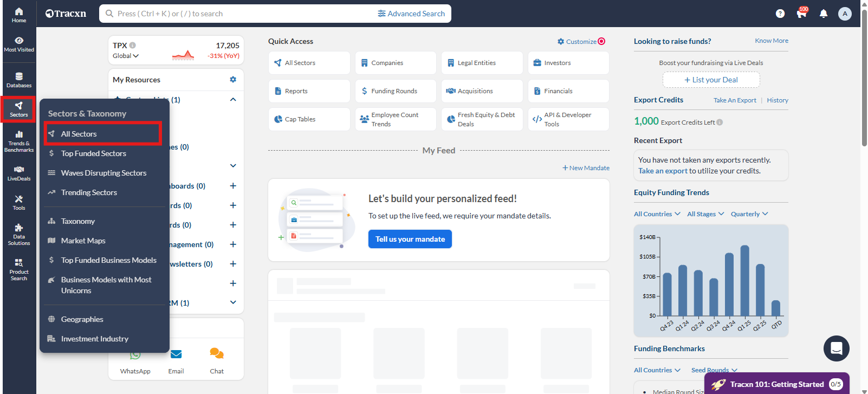Viewport: 868px width, 394px height.
Task: Choose Market Maps from Sectors menu
Action: click(83, 241)
